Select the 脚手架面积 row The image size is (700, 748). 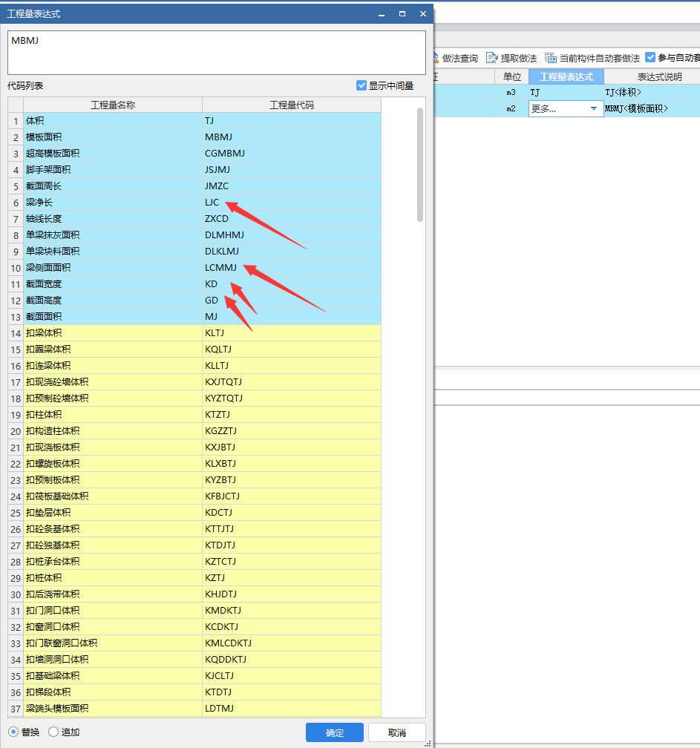tap(203, 170)
